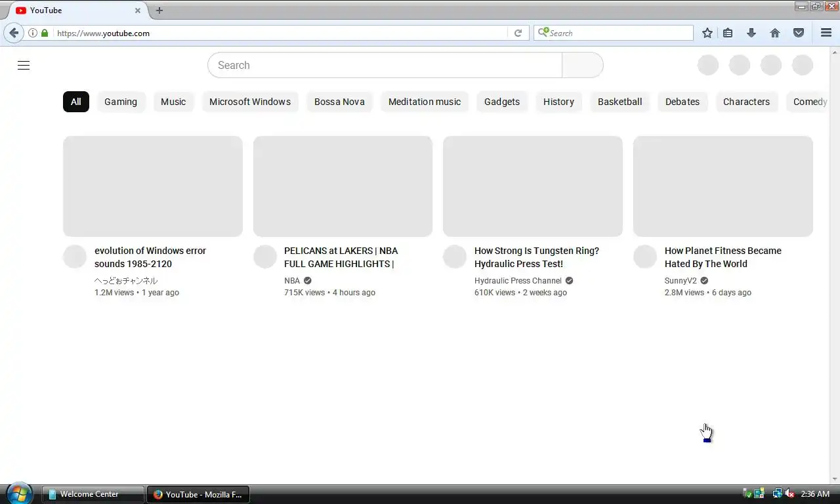
Task: Open the YouTube hamburger guide menu
Action: tap(24, 65)
